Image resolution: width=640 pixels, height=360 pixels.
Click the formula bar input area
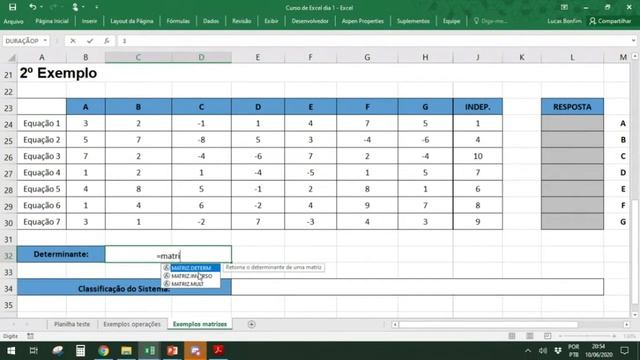pos(373,41)
